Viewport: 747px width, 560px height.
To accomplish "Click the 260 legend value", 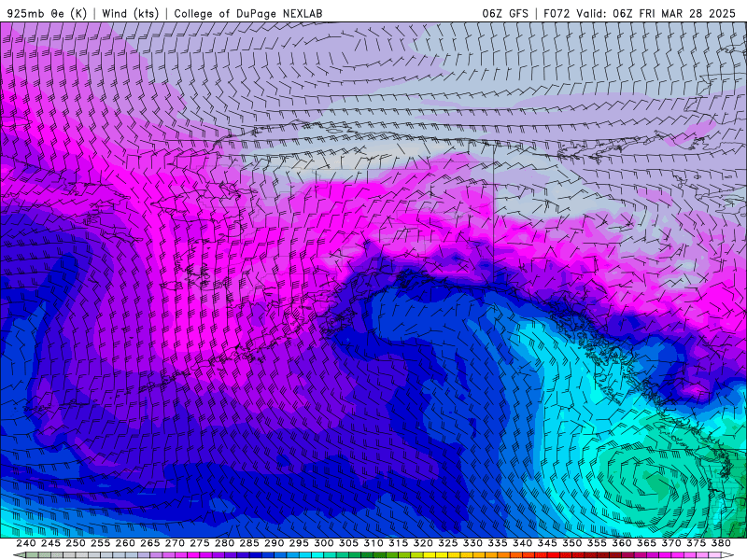I will 125,543.
